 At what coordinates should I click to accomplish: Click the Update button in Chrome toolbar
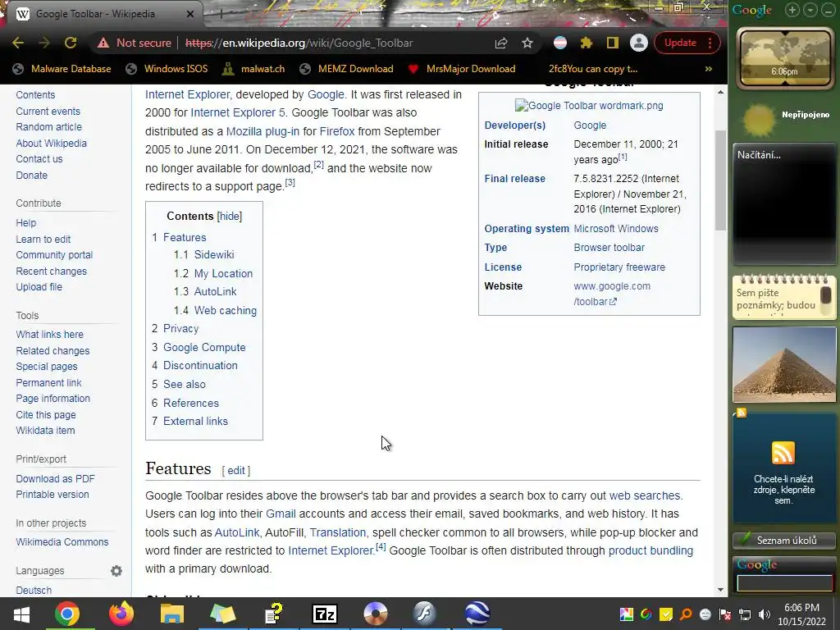click(680, 43)
